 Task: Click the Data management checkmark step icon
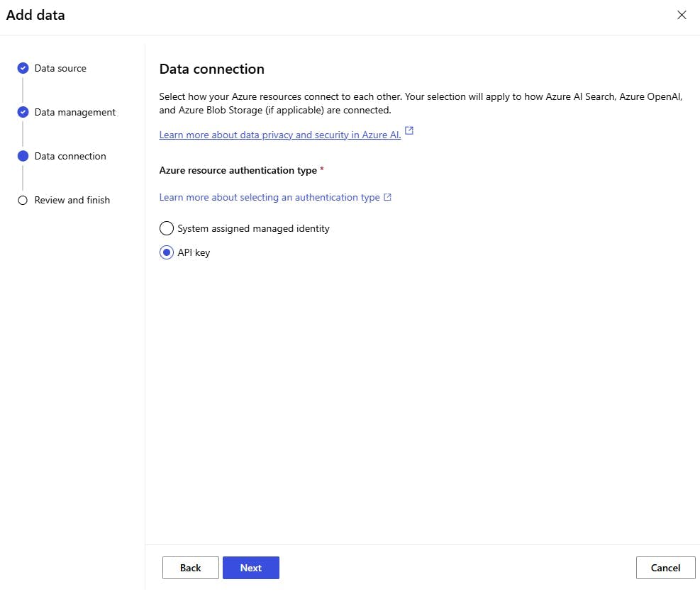coord(23,112)
